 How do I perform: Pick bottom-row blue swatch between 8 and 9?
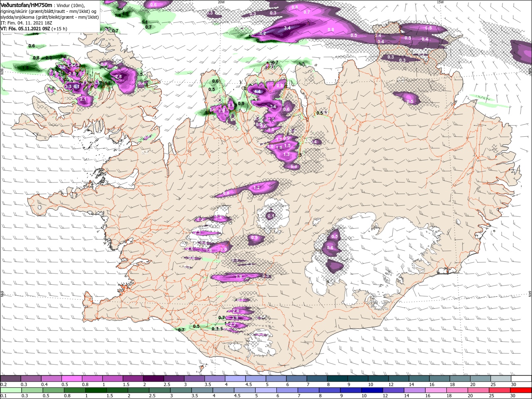pyautogui.click(x=330, y=390)
